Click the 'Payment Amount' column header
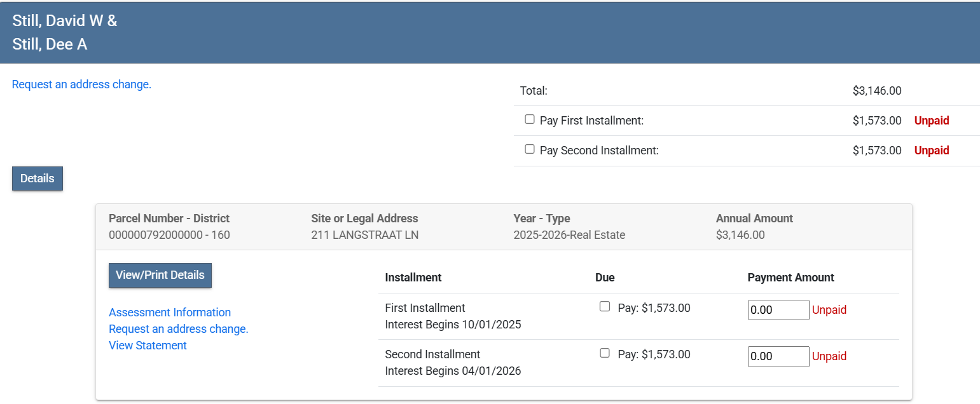 [790, 278]
